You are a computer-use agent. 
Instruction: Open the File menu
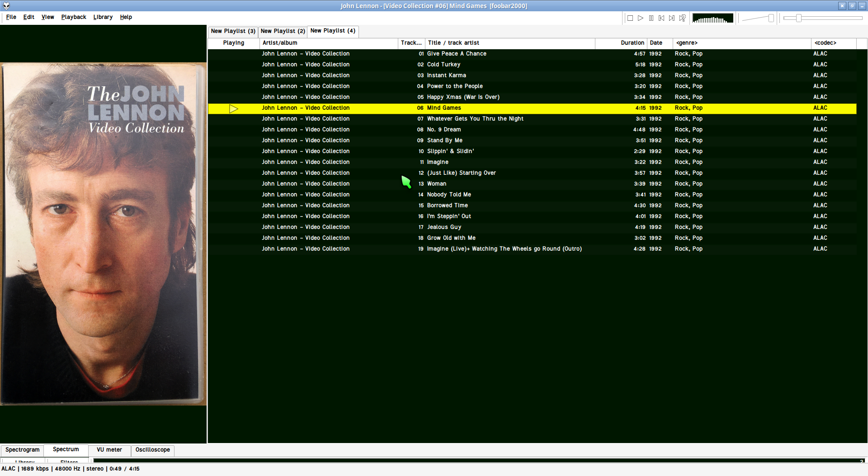tap(11, 17)
